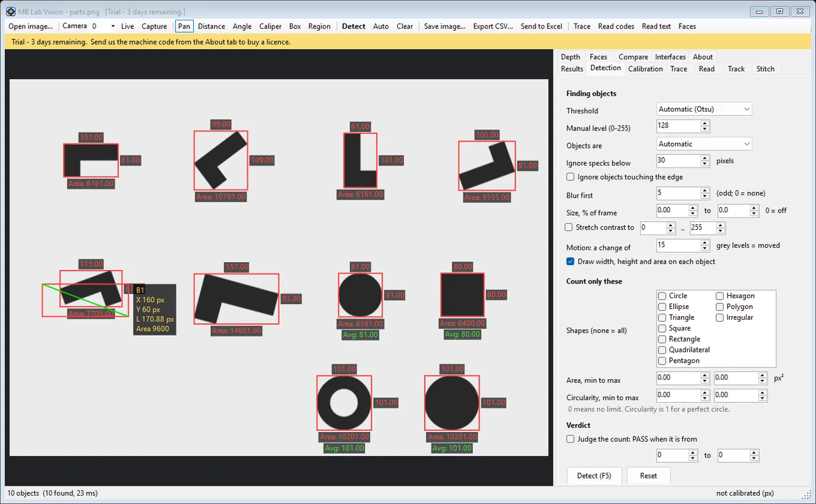Increase the Area minimum value
Viewport: 816px width, 504px height.
(x=705, y=375)
